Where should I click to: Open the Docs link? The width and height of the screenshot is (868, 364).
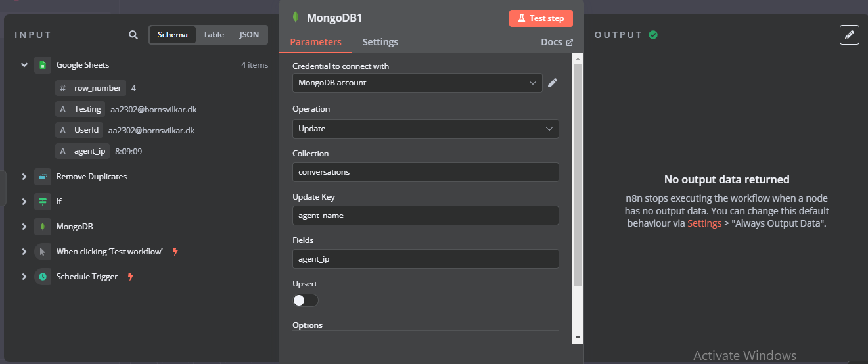coord(557,42)
